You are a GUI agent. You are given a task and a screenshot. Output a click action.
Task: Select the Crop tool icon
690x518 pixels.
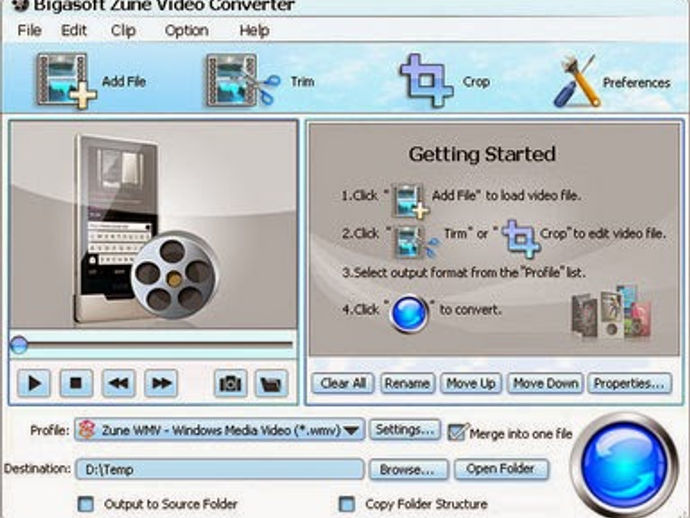tap(426, 80)
